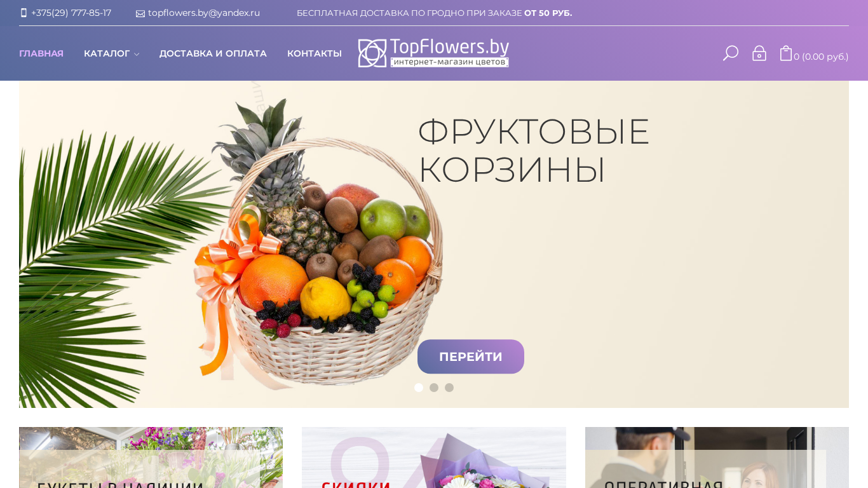Open the Главная menu item
Image resolution: width=868 pixels, height=488 pixels.
(x=41, y=53)
